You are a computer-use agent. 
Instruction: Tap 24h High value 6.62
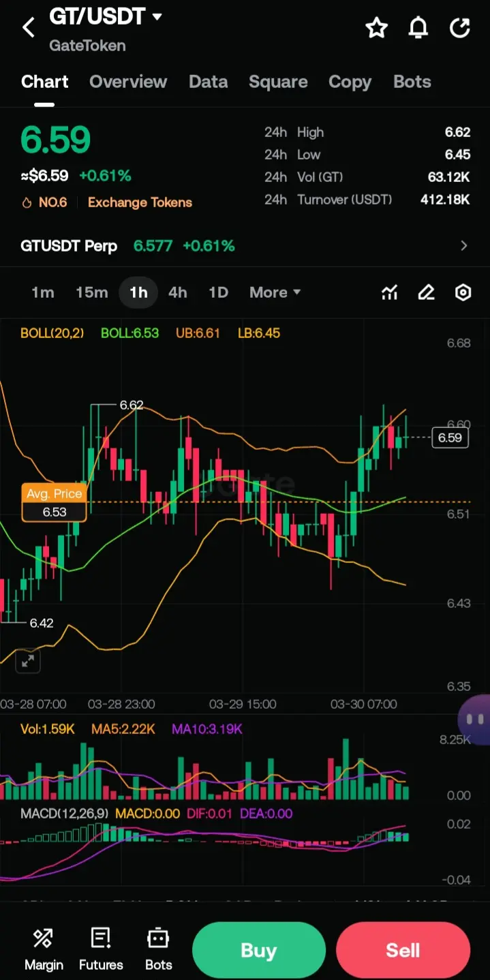457,132
